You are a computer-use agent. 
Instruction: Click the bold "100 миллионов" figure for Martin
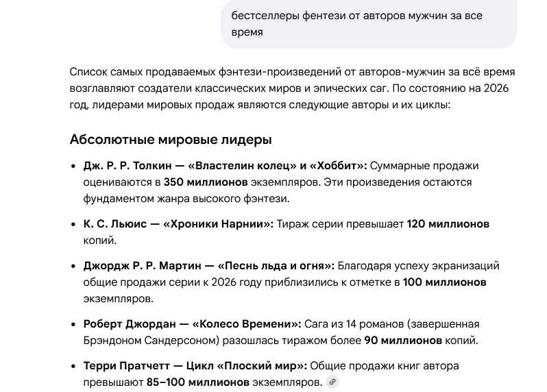click(444, 282)
